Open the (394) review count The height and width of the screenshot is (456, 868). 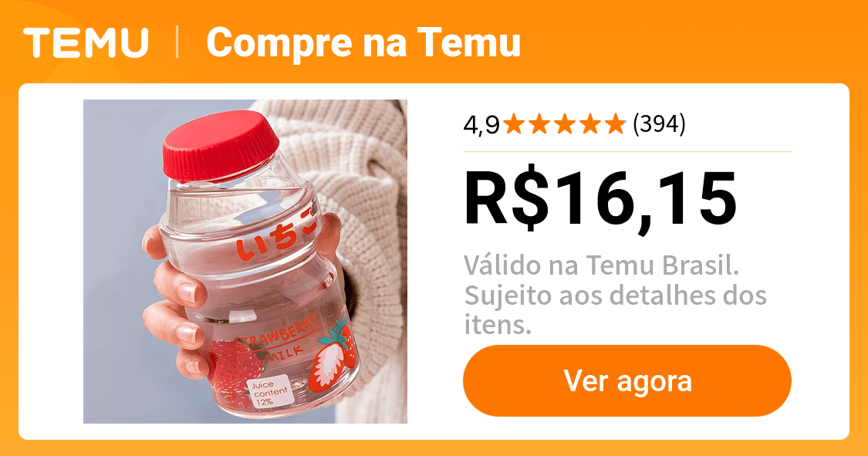(659, 124)
